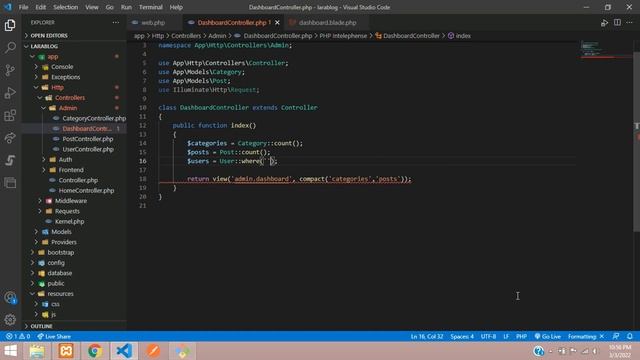Change Spaces: 4 indentation setting
Screen dimensions: 640x360
click(x=462, y=336)
